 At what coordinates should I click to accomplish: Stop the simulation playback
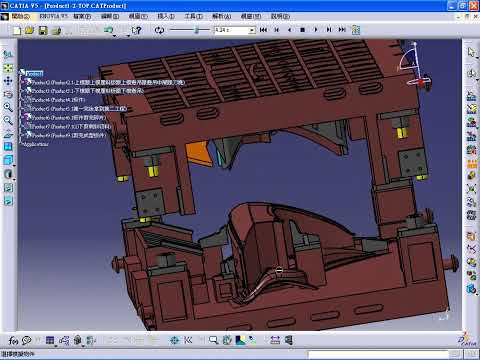(x=302, y=30)
